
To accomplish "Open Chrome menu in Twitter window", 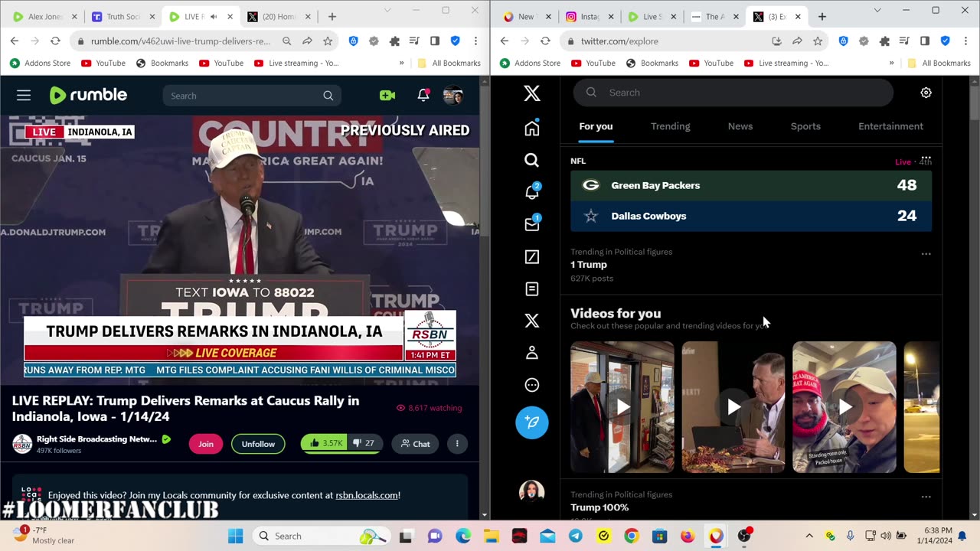I will (965, 41).
